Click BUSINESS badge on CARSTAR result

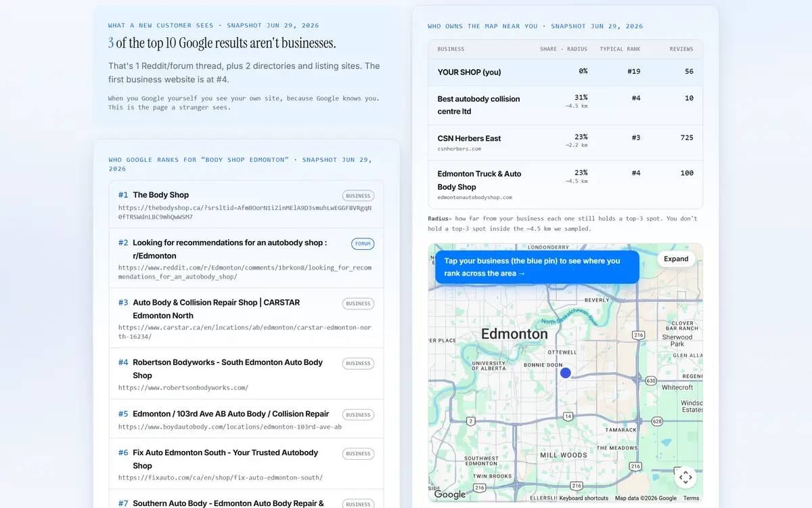tap(358, 303)
